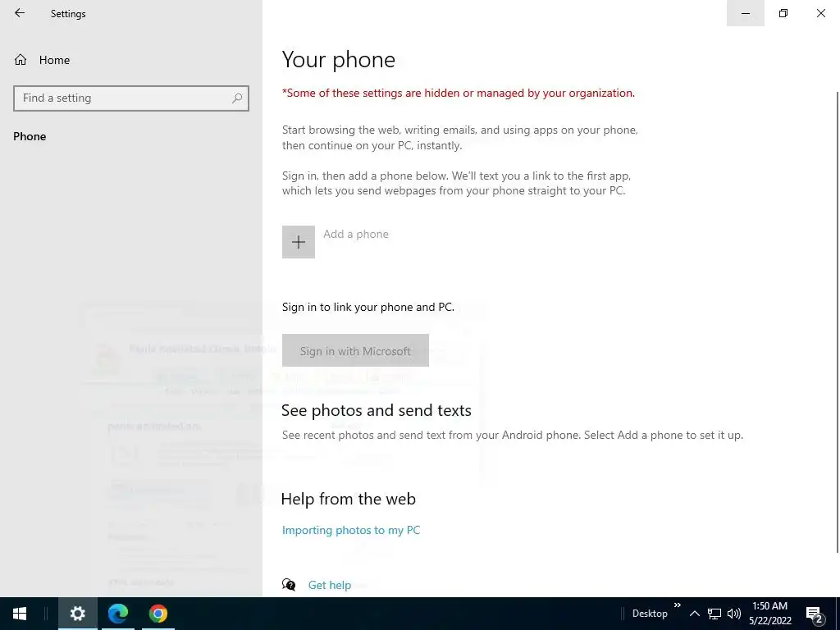Close the Settings window
The width and height of the screenshot is (840, 630).
tap(820, 13)
